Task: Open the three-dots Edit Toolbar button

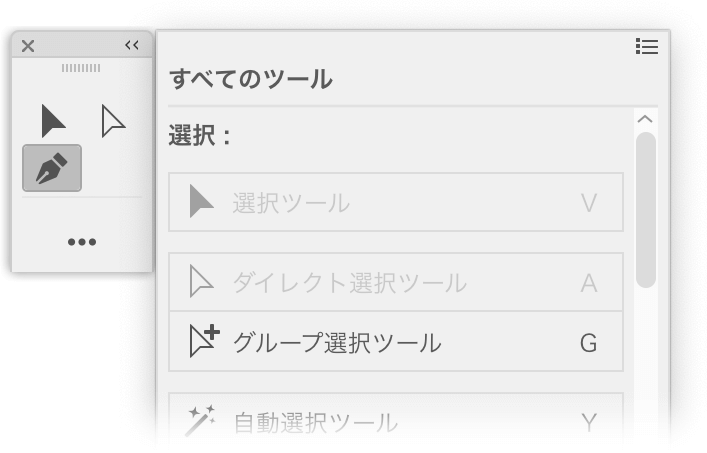Action: click(x=82, y=242)
